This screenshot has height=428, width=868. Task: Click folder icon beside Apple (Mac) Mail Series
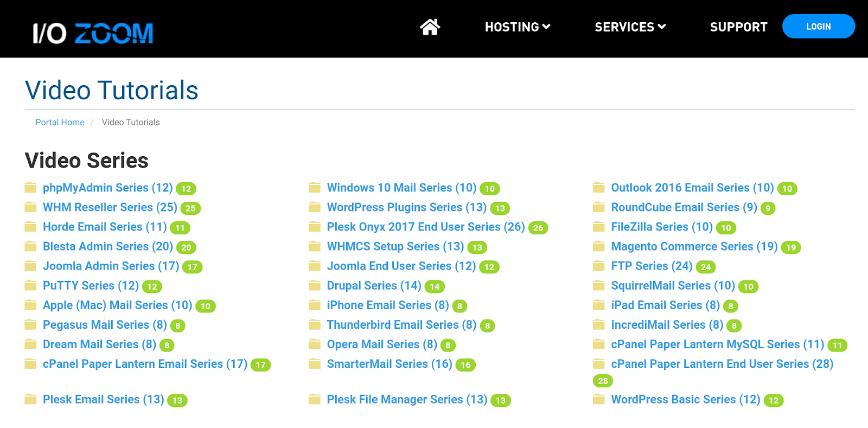(x=30, y=305)
